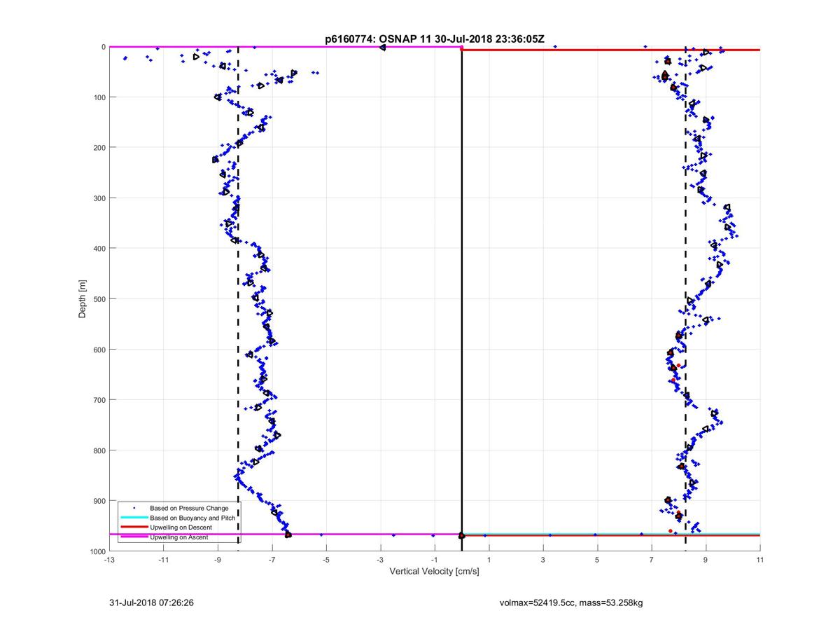Select the 'Depth [m]' y-axis label

tap(83, 299)
